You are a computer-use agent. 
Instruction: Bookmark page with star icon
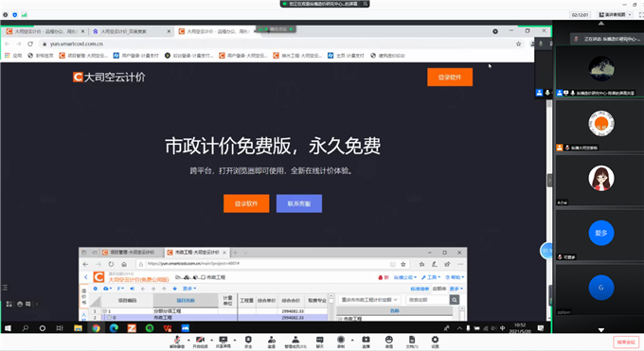(518, 44)
